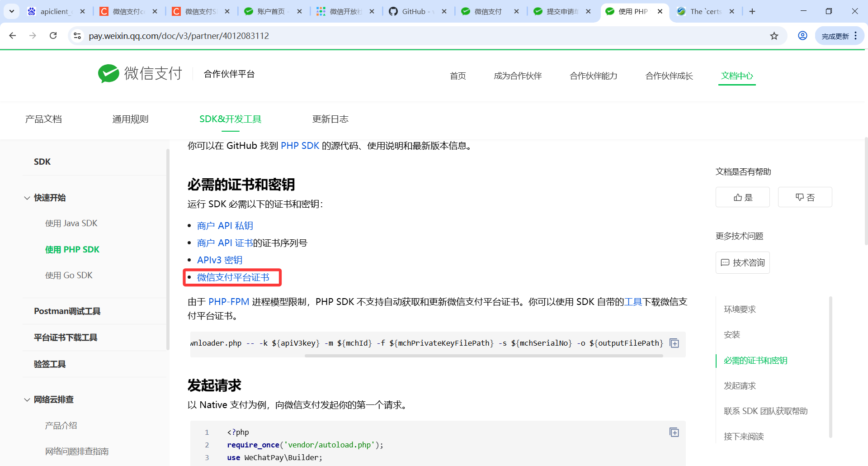
Task: Click the URL address bar field
Action: click(x=425, y=36)
